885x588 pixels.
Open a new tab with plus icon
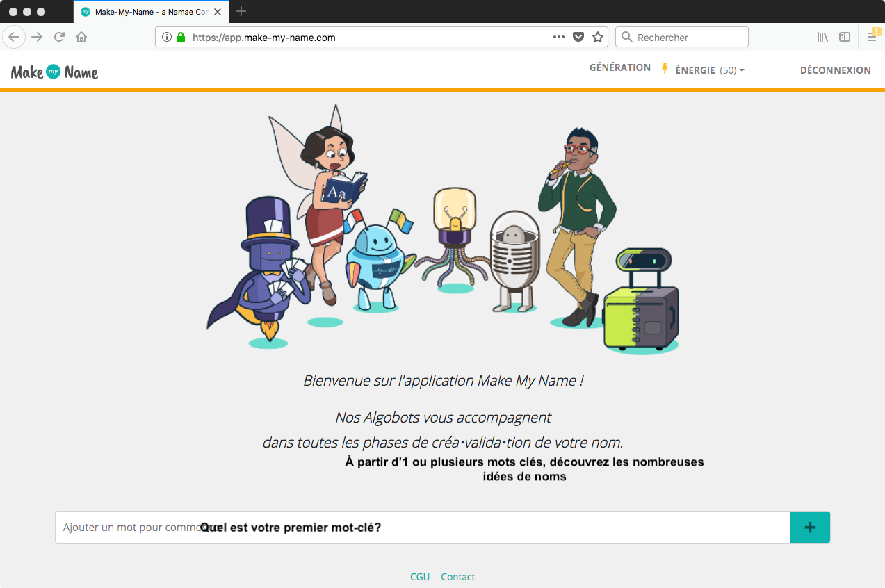pyautogui.click(x=241, y=11)
